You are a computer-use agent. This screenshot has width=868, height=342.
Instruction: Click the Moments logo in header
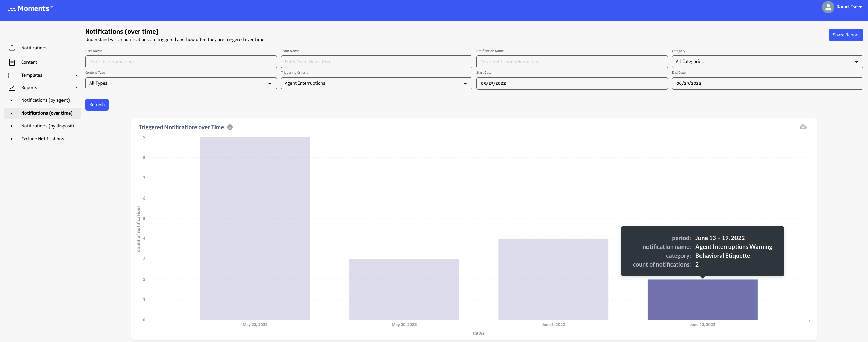(x=31, y=8)
